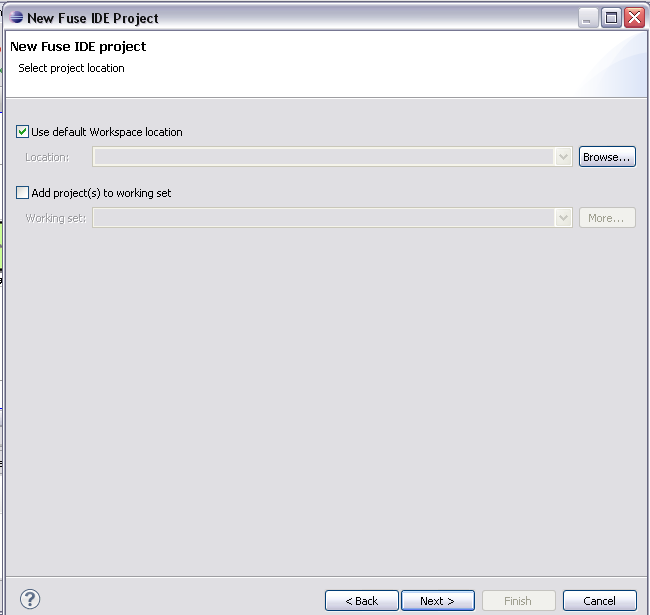Screen dimensions: 650x615
Task: Click the Browse... button
Action: pos(607,157)
